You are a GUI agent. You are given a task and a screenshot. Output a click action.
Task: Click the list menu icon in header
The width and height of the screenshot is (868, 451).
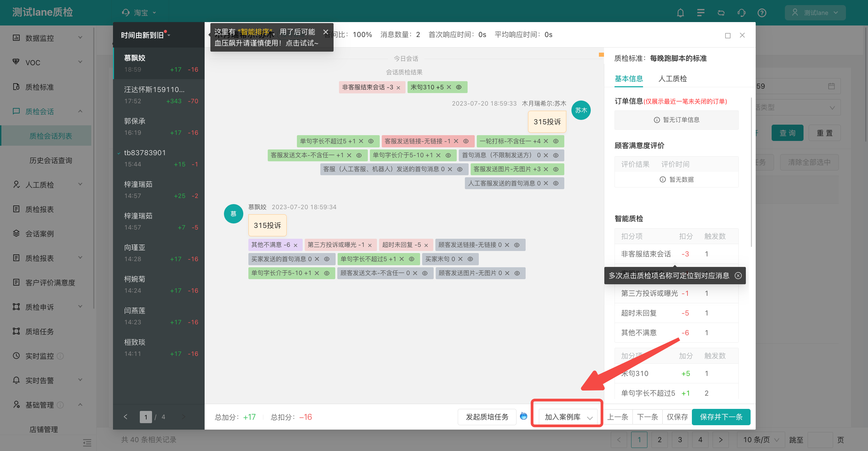701,13
